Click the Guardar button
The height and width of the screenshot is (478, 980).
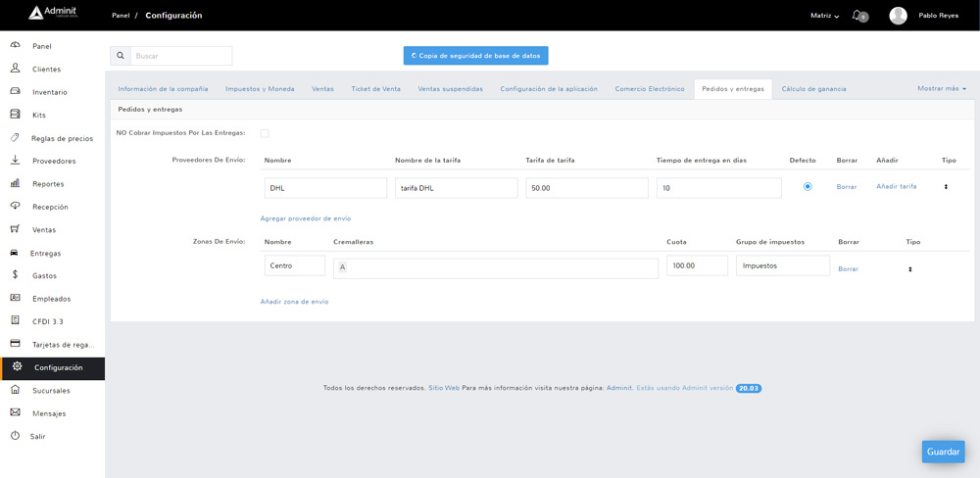[943, 452]
